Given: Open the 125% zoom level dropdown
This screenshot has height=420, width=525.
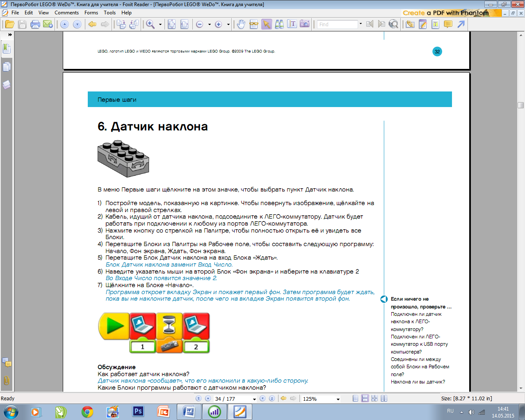Looking at the screenshot, I should [x=338, y=399].
